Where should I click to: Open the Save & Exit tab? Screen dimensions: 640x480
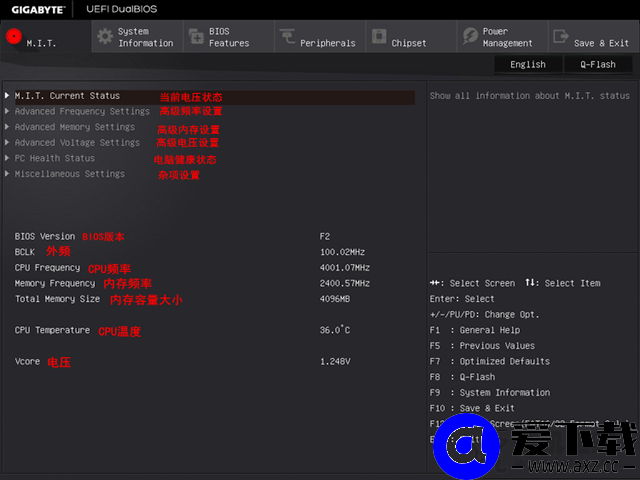pos(594,36)
